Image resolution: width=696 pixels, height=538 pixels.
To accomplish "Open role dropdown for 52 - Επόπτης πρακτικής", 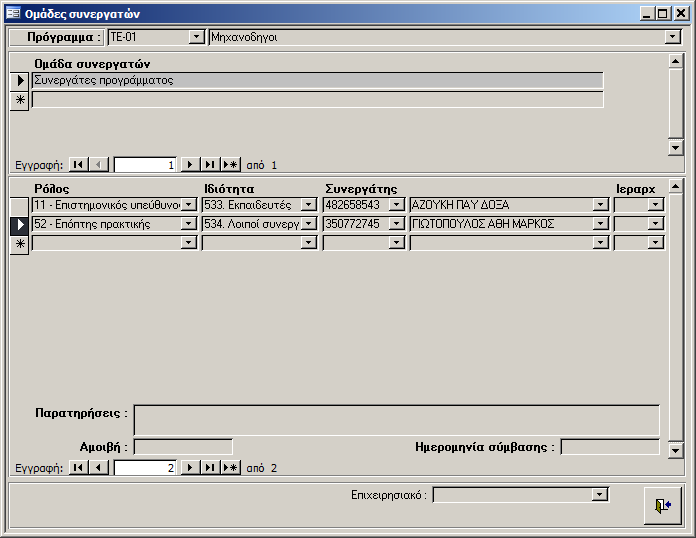I will [x=189, y=224].
